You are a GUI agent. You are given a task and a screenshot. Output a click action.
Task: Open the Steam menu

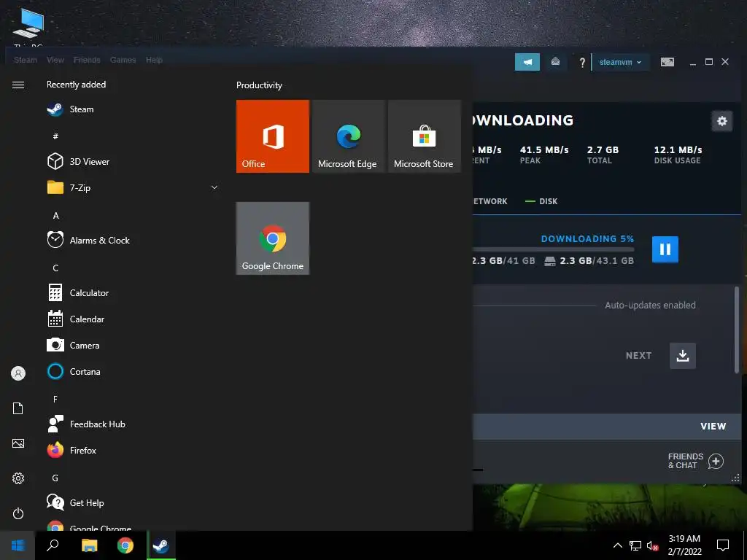[x=26, y=60]
